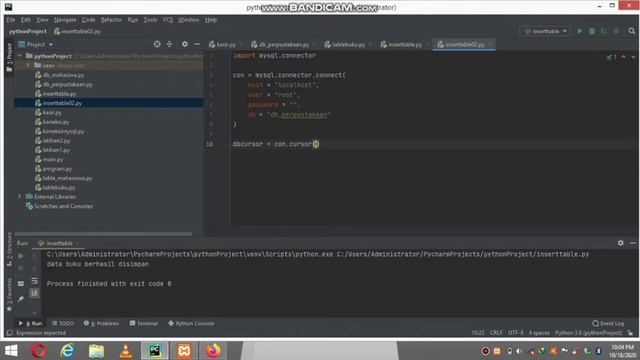The width and height of the screenshot is (640, 360).
Task: Open the Navigate menu
Action: (65, 20)
